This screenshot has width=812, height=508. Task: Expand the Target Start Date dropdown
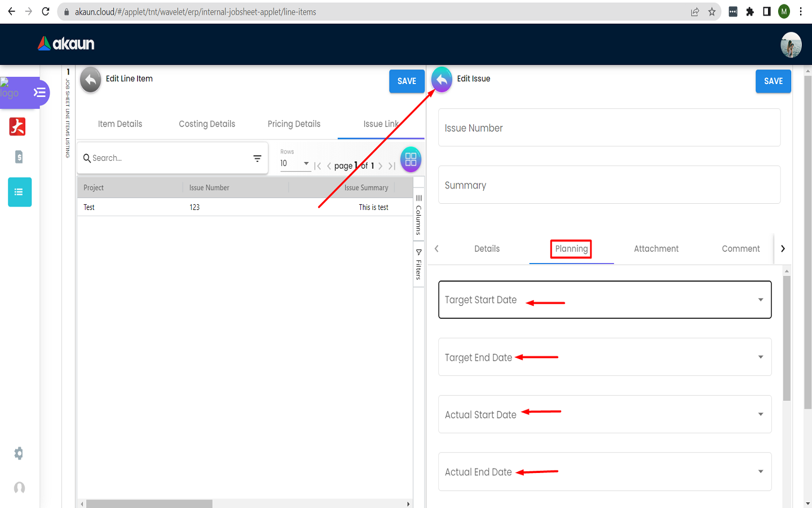coord(760,300)
